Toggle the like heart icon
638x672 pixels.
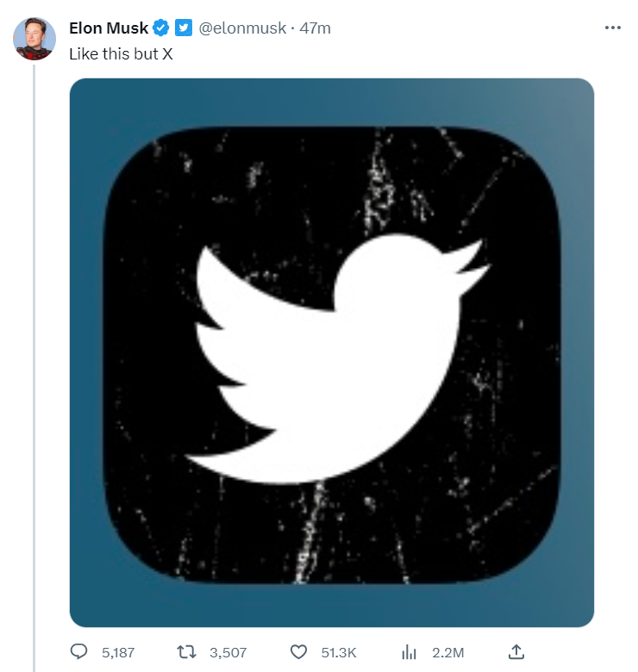[298, 652]
